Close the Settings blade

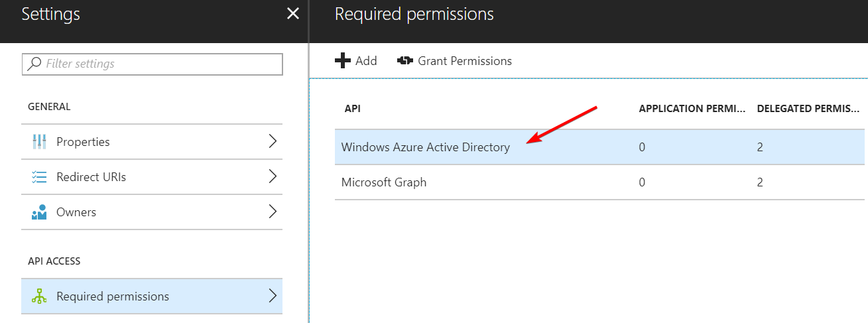point(292,14)
